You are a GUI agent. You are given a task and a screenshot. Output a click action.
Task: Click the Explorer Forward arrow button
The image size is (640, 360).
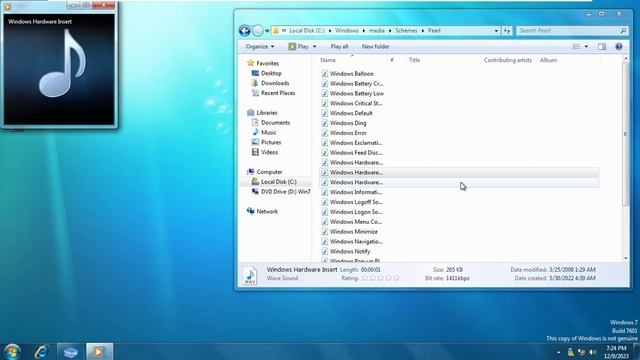point(258,31)
